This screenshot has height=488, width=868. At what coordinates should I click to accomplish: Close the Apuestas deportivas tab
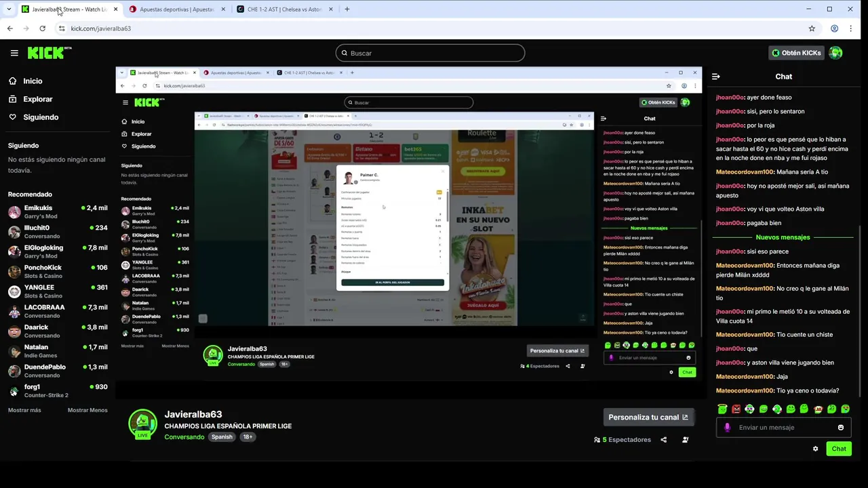pyautogui.click(x=223, y=9)
